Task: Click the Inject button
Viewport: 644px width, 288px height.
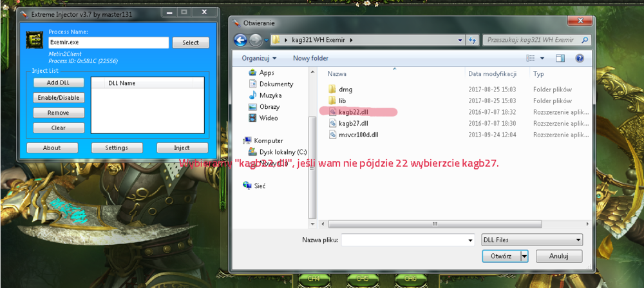Action: click(x=182, y=148)
